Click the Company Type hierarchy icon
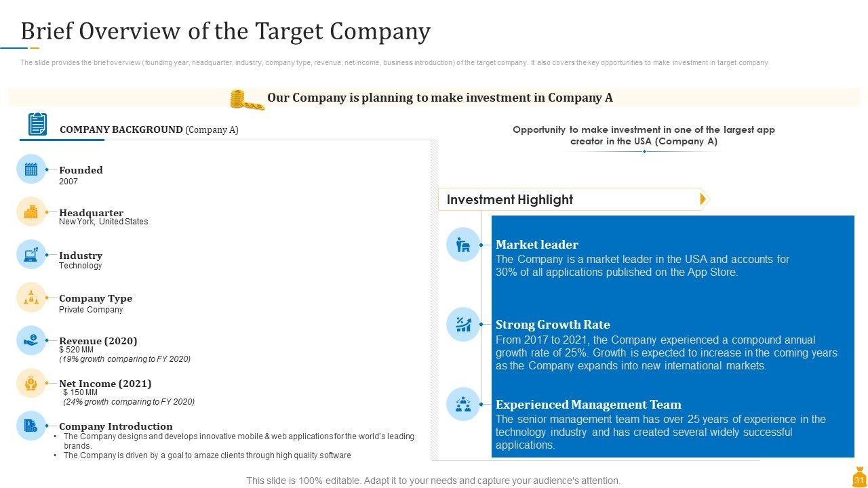 pyautogui.click(x=31, y=298)
